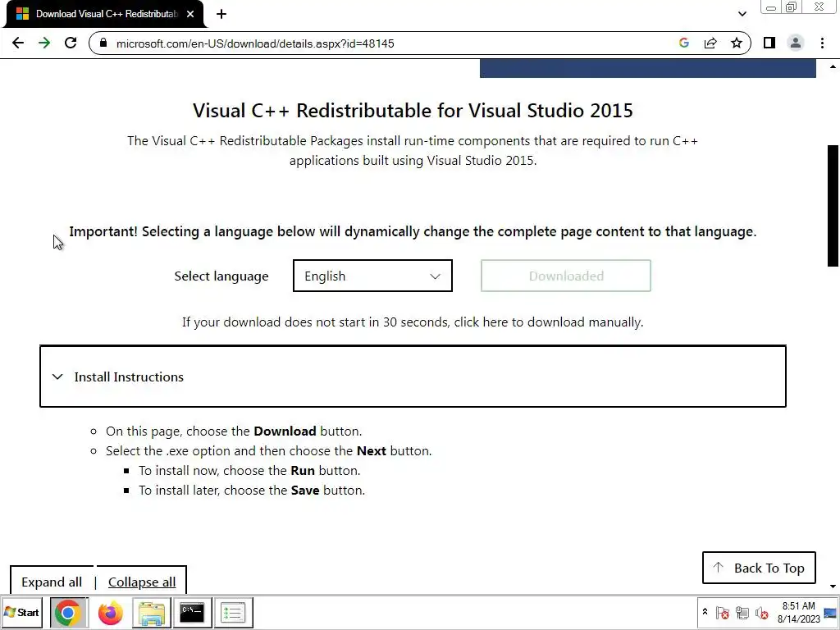The image size is (840, 630).
Task: Click the network tray icon
Action: 742,612
